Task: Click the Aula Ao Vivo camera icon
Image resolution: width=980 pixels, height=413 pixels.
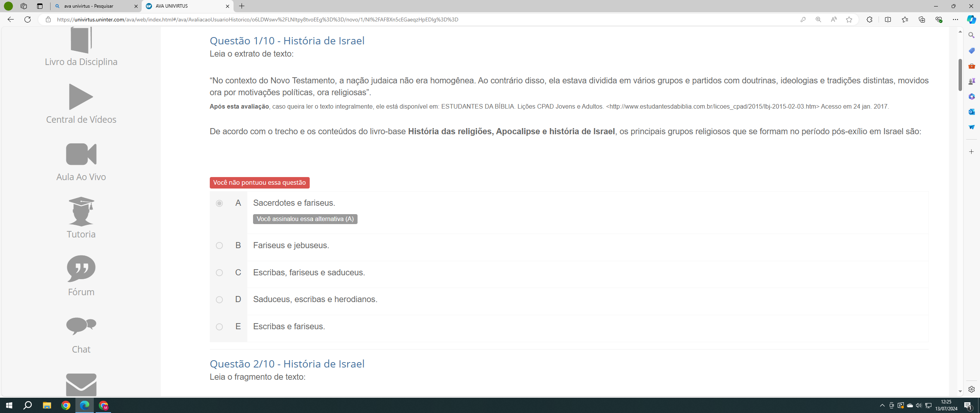Action: (x=81, y=154)
